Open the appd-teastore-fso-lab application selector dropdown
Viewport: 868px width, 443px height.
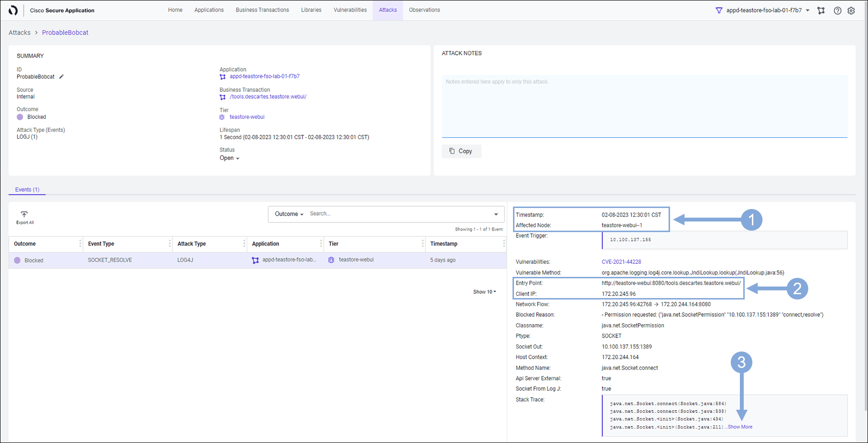pos(807,11)
